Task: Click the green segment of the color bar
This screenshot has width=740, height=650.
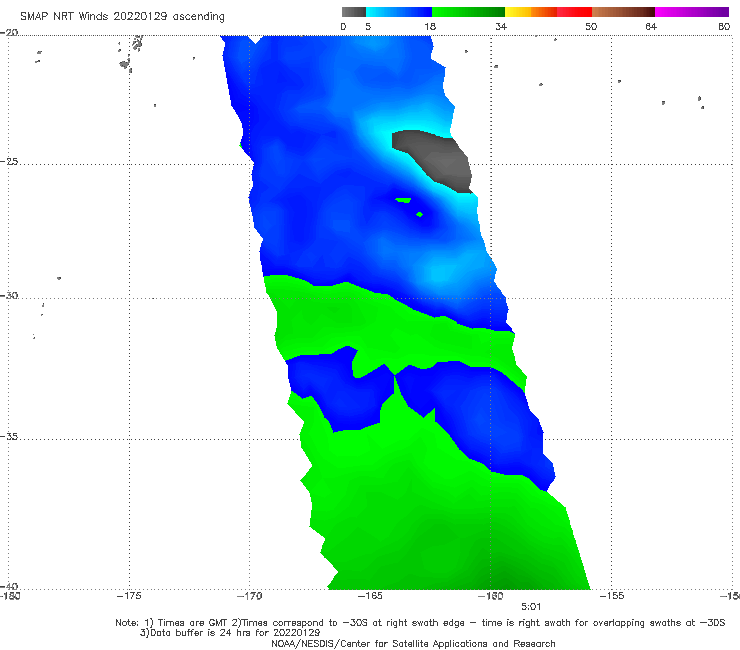Action: pos(468,12)
